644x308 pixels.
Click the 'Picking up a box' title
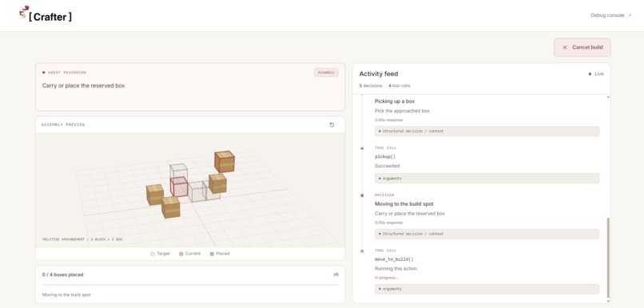tap(395, 101)
